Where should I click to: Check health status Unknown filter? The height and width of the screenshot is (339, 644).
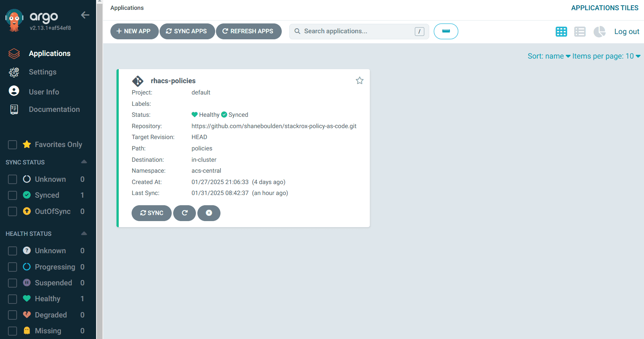click(12, 251)
